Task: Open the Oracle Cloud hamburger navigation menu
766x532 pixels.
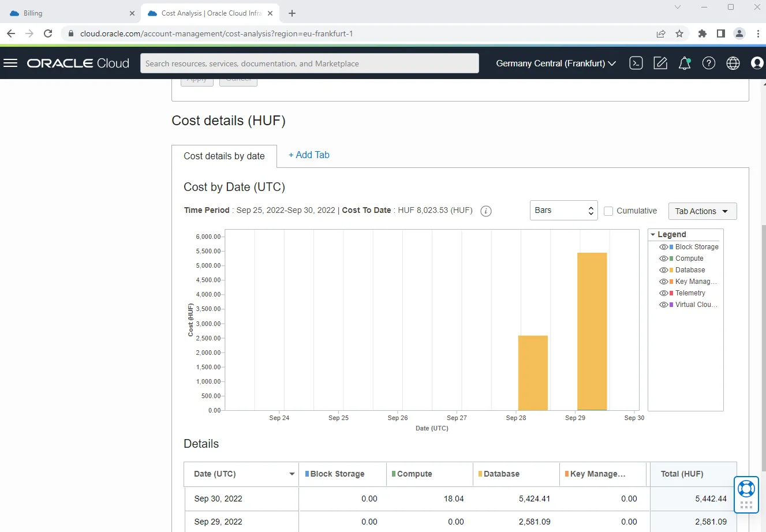Action: tap(10, 63)
